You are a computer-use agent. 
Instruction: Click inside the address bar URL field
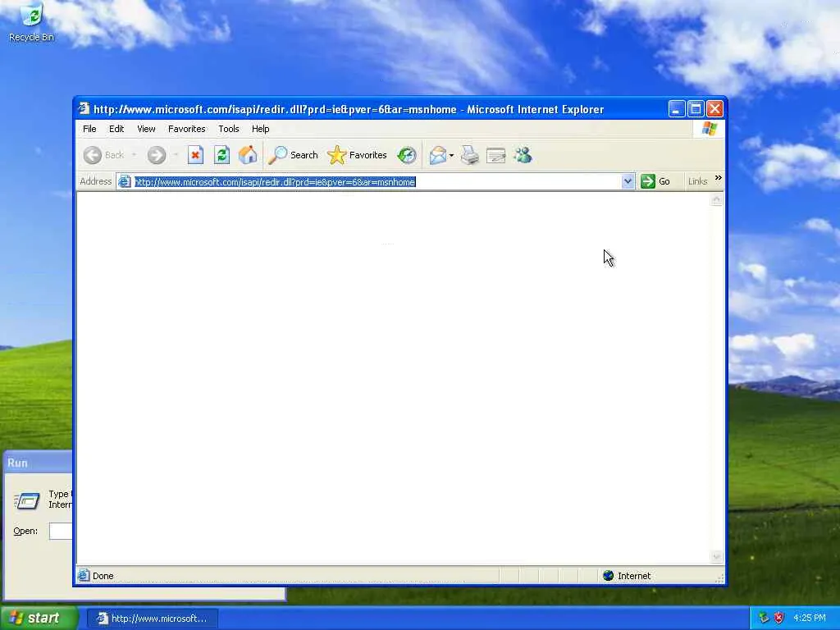point(377,182)
